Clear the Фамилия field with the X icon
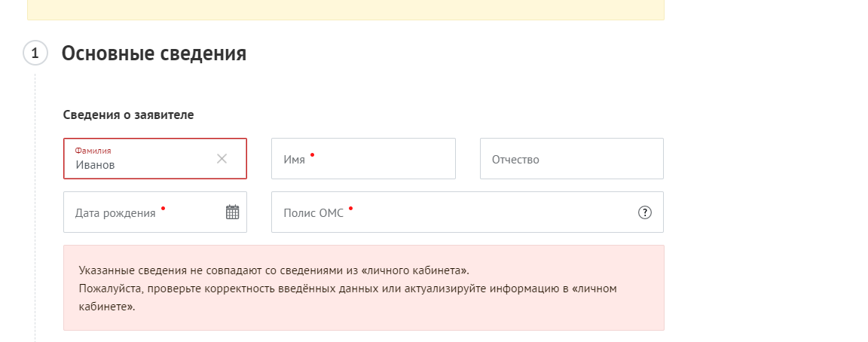868x342 pixels. (222, 158)
